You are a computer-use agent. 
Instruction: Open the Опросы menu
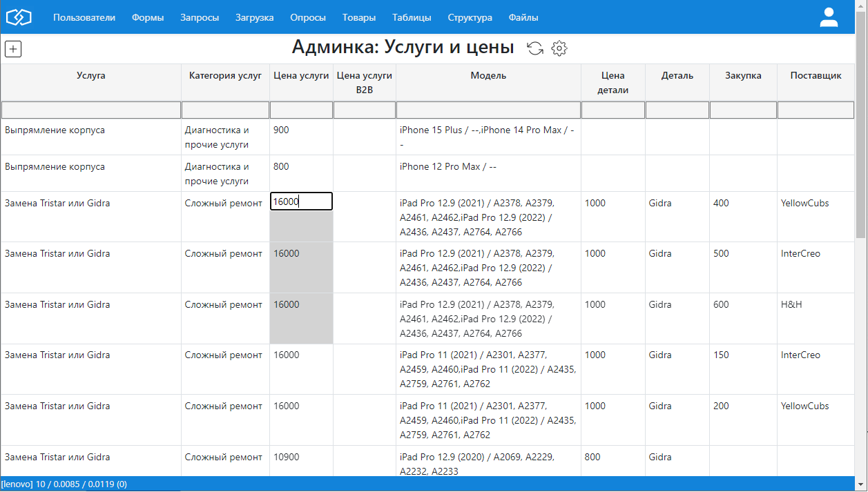pos(308,18)
